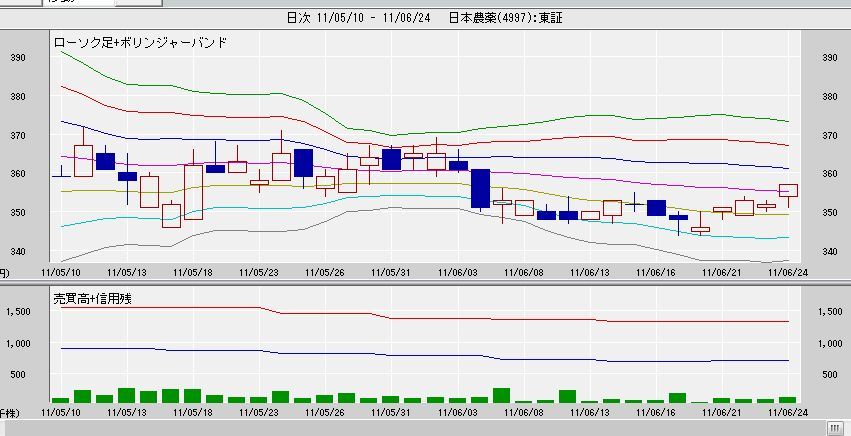The image size is (851, 436).
Task: Click 11/06/08 date under the candlestick chart
Action: (x=524, y=273)
